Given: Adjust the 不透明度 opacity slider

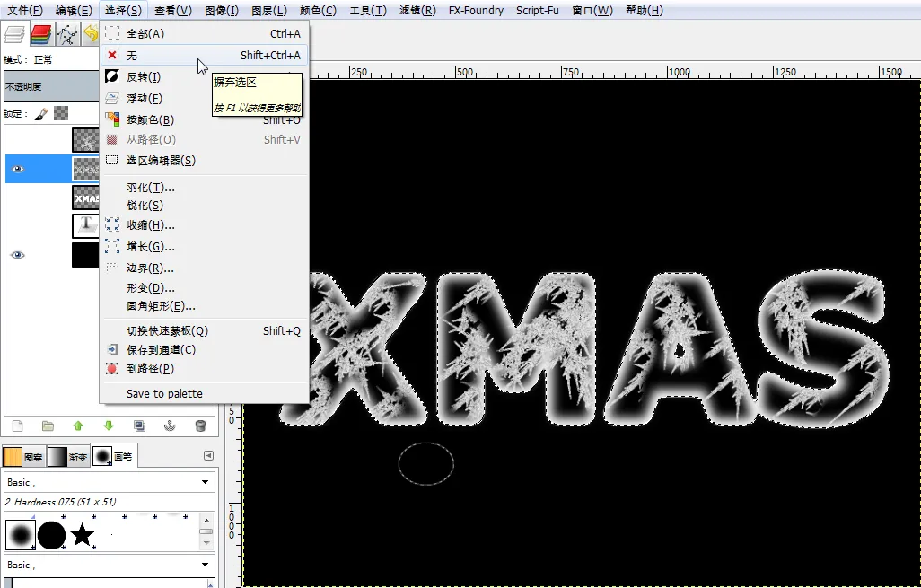Looking at the screenshot, I should [52, 86].
